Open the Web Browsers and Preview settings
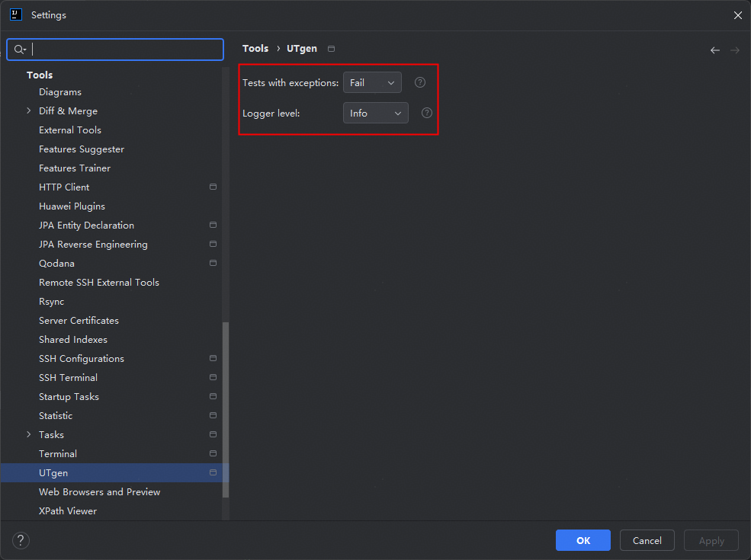The image size is (751, 560). 100,492
